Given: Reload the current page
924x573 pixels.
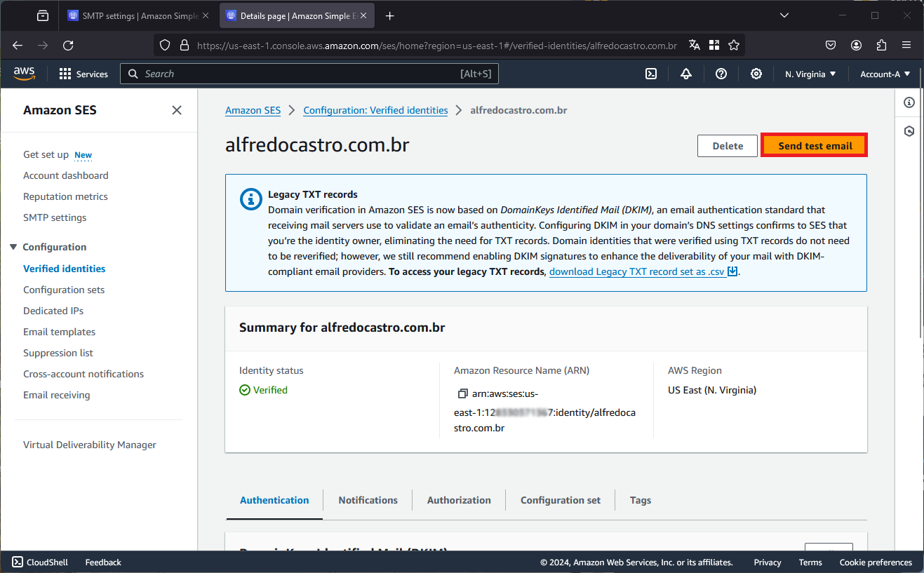Looking at the screenshot, I should [x=68, y=45].
